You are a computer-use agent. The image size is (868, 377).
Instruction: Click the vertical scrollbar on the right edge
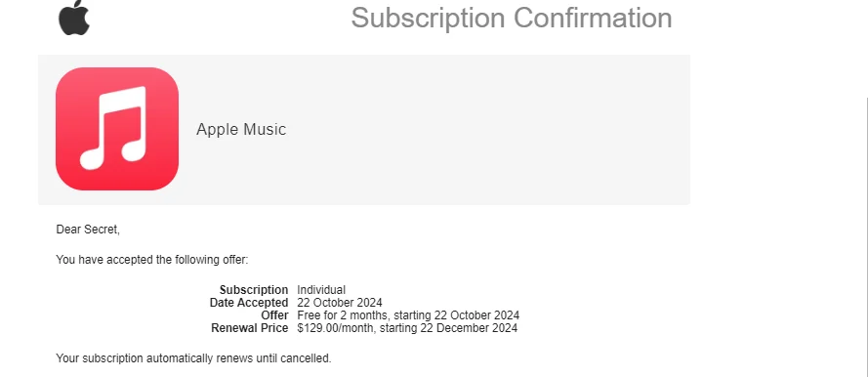(x=867, y=237)
